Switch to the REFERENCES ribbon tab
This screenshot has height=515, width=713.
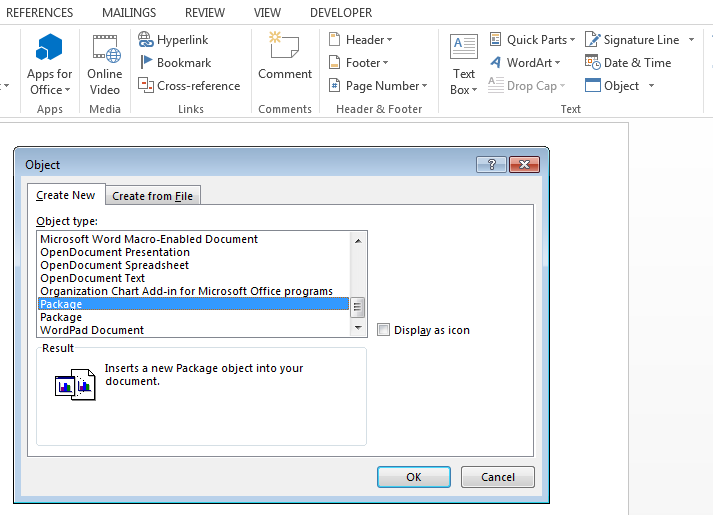tap(39, 13)
